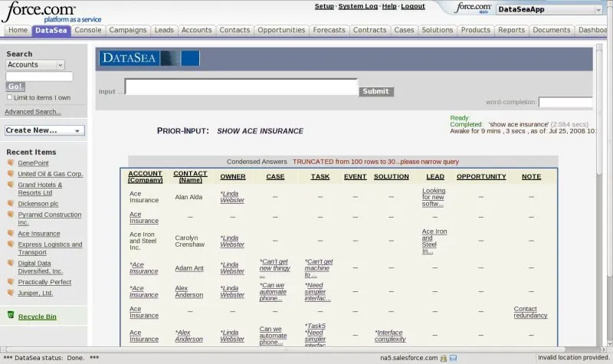Open the Reports tab

pos(511,30)
